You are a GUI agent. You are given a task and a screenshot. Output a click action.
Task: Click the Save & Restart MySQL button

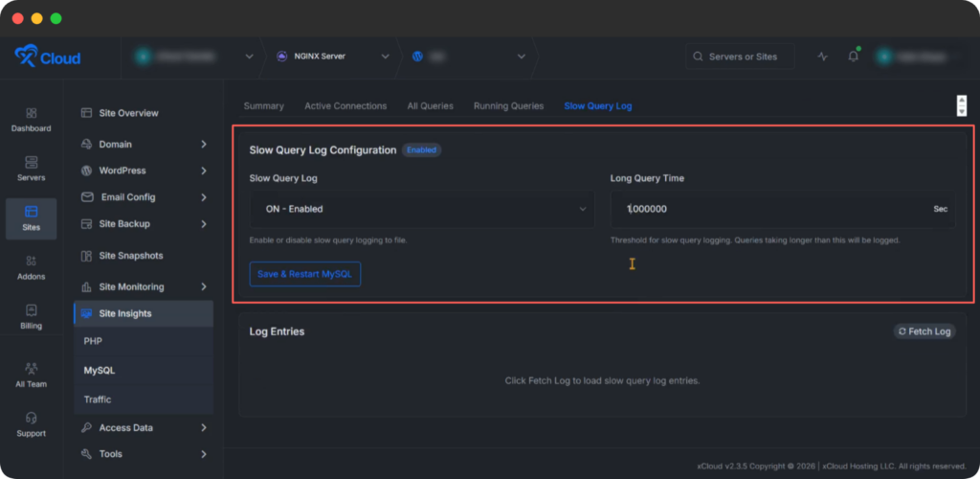(305, 274)
